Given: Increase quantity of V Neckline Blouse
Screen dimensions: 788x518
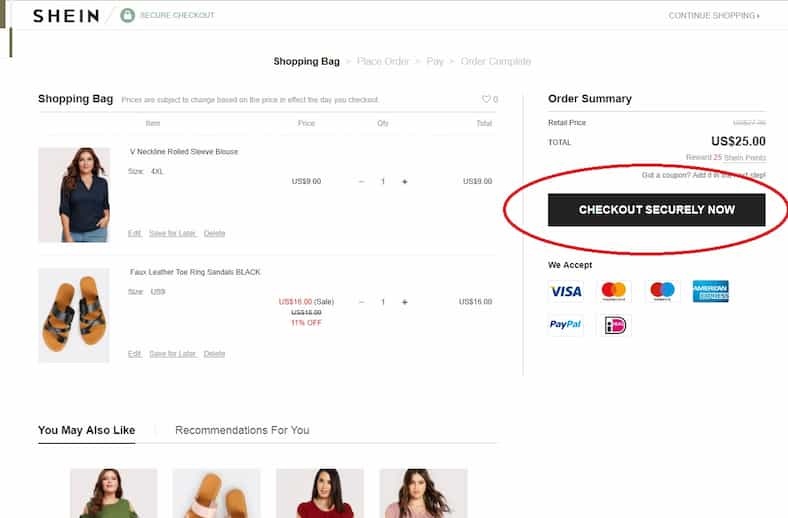Looking at the screenshot, I should [x=405, y=182].
